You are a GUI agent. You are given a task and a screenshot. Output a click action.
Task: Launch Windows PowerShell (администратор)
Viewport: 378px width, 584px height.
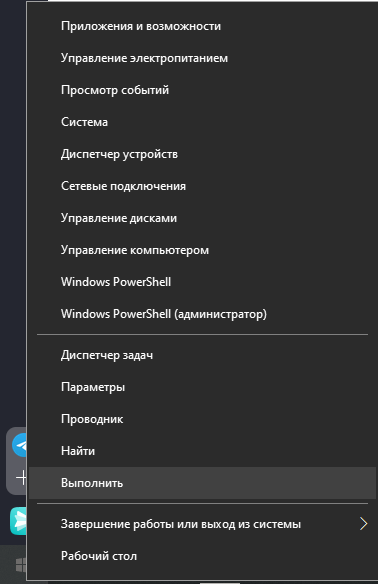(x=164, y=314)
